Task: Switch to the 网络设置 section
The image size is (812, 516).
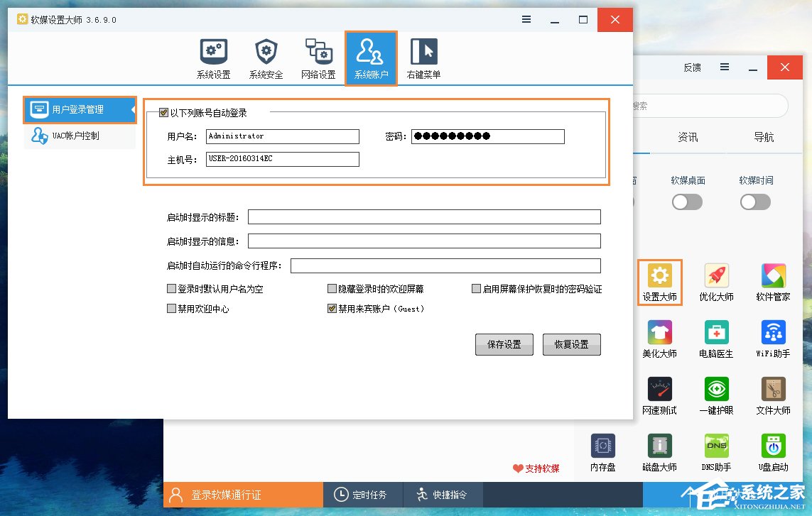Action: point(318,57)
